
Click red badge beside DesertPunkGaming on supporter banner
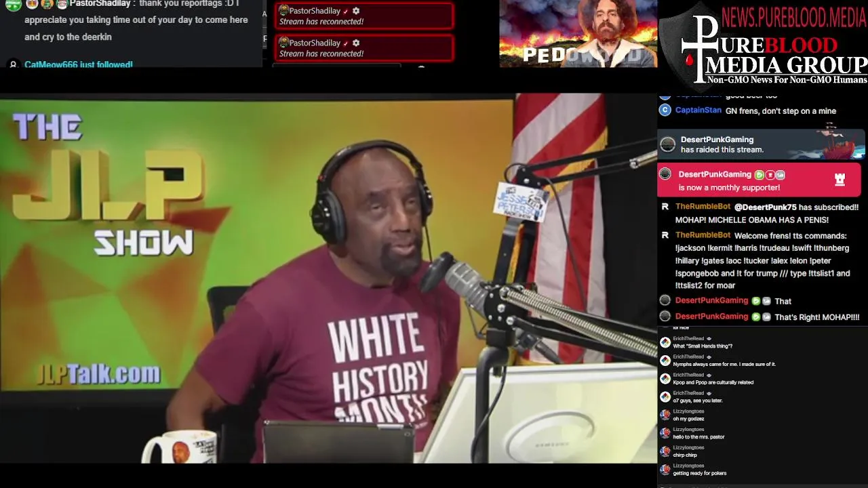pyautogui.click(x=770, y=175)
